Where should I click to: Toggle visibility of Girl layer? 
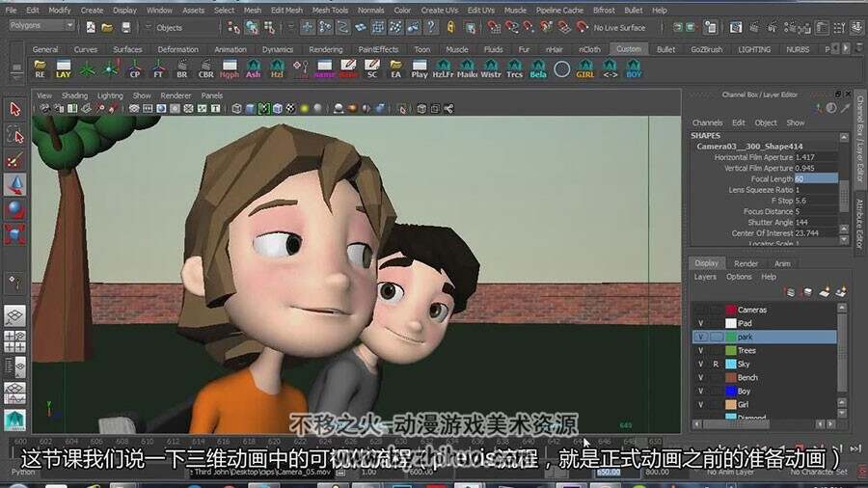click(701, 404)
